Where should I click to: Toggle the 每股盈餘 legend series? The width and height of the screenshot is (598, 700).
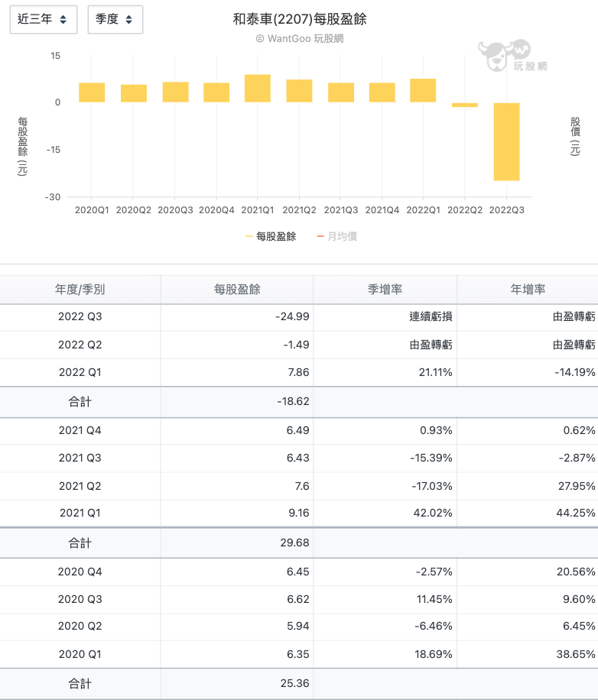[x=271, y=237]
